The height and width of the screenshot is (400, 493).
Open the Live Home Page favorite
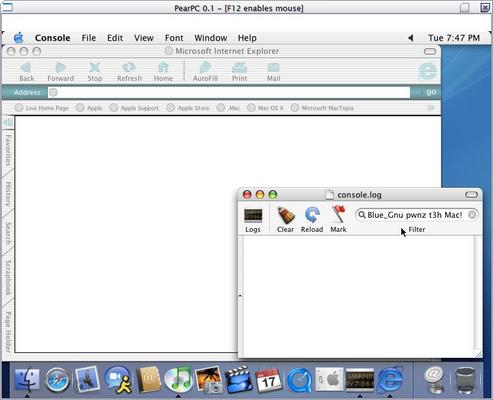[42, 108]
